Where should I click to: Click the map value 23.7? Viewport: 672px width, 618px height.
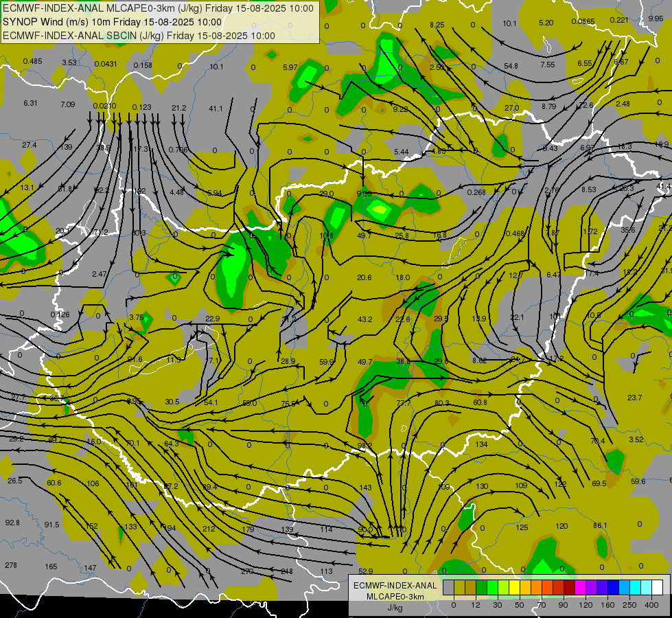635,398
